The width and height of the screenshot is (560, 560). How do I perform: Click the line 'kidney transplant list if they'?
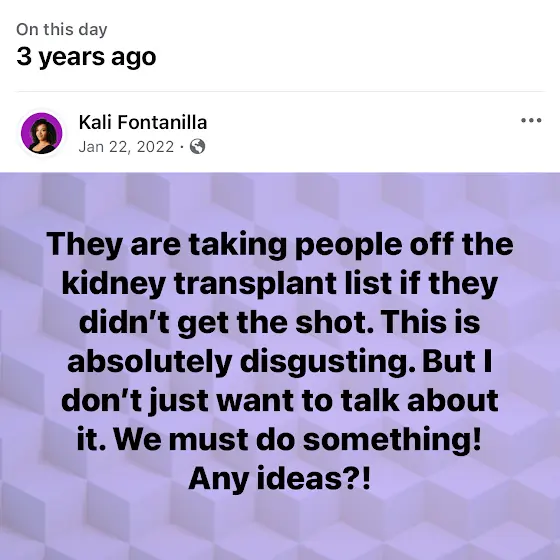pyautogui.click(x=280, y=284)
